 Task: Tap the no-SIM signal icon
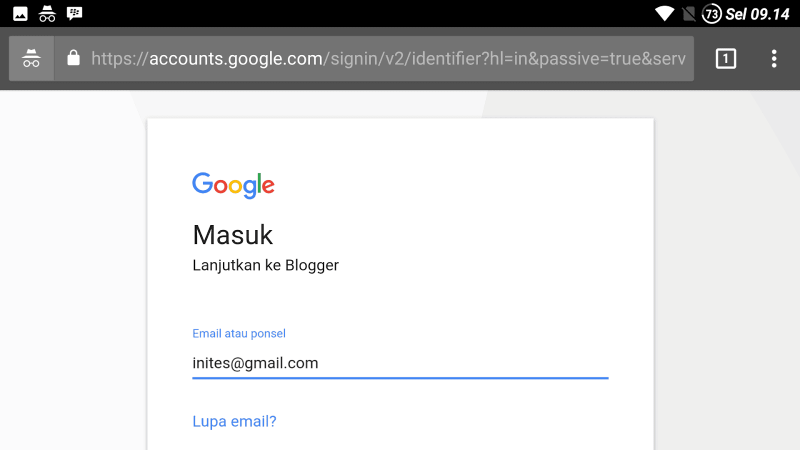[689, 14]
